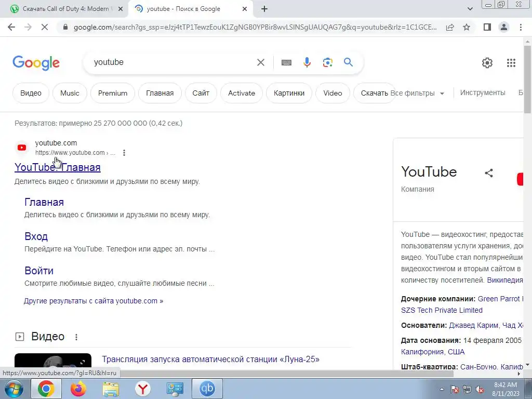Open the Луна-25 launch video link
Viewport: 532px width, 399px height.
click(211, 360)
